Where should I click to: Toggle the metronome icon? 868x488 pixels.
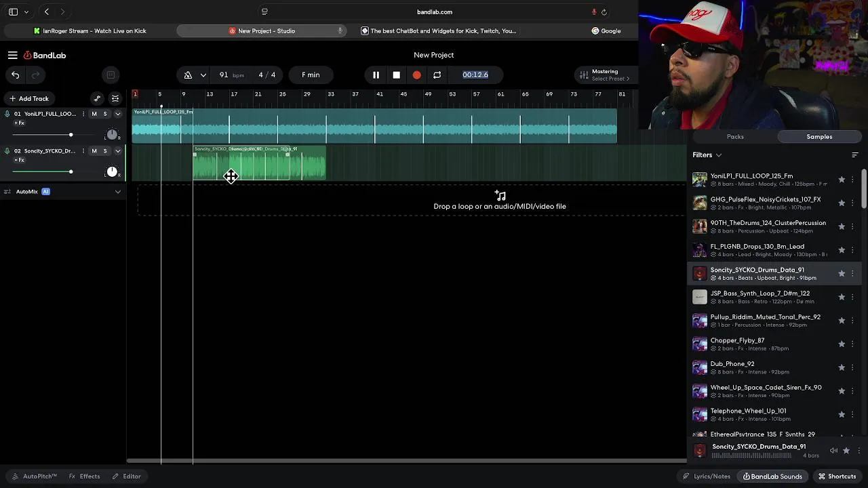point(188,75)
